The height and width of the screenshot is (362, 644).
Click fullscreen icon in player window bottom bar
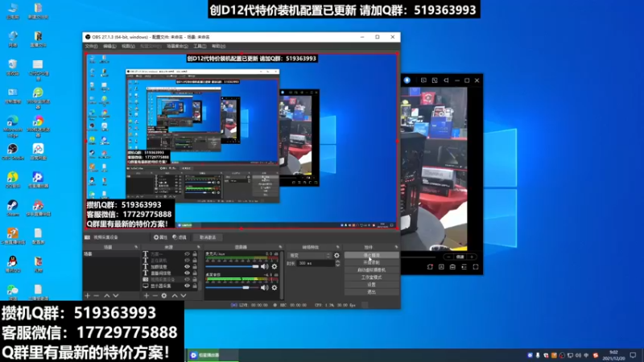coord(476,267)
